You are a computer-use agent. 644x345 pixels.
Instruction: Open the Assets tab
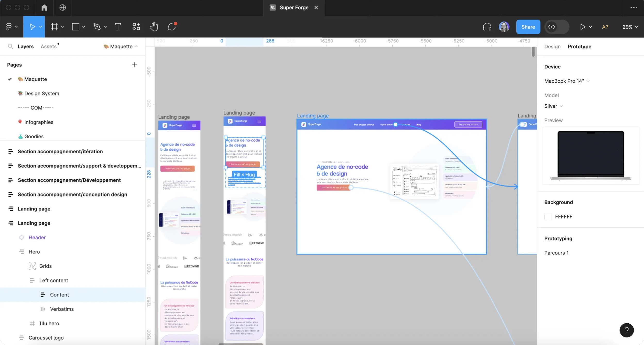(x=49, y=46)
